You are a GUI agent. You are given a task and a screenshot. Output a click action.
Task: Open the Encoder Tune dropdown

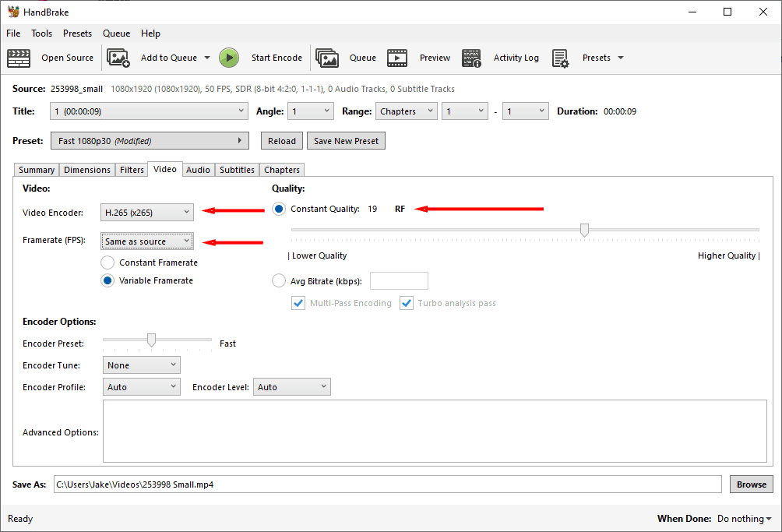[x=142, y=365]
